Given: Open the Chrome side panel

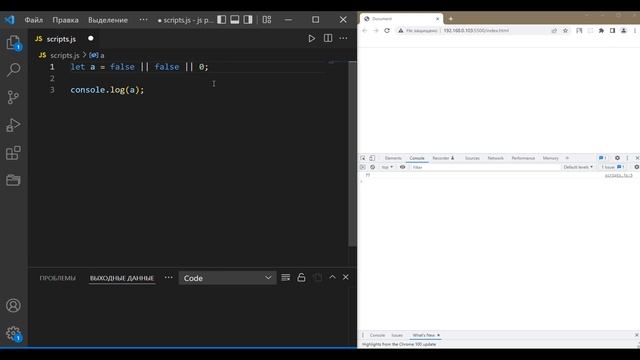Looking at the screenshot, I should (x=612, y=31).
